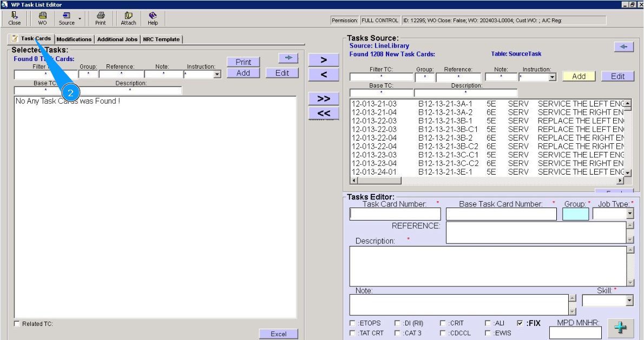Screen dimensions: 644x340
Task: Click the Task Card Number input field
Action: tap(395, 214)
